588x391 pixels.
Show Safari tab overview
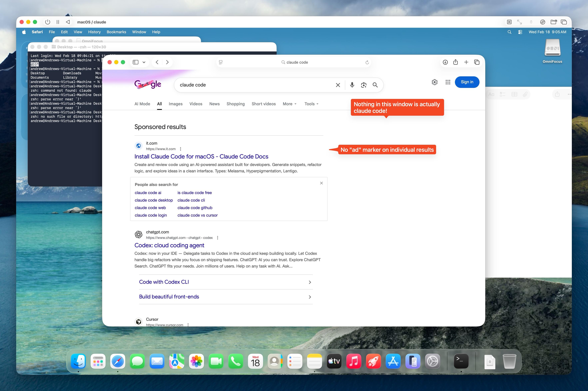click(477, 62)
